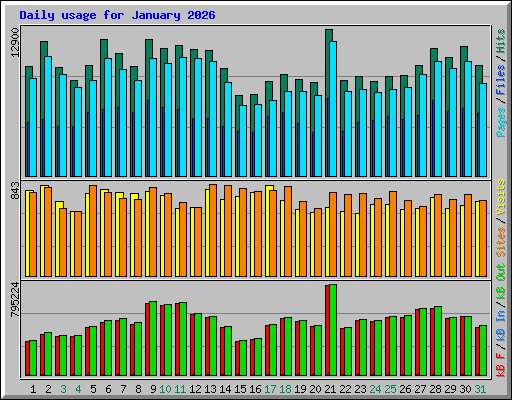Click day 31 on the x-axis
Screen dimensions: 512x400
pos(480,389)
